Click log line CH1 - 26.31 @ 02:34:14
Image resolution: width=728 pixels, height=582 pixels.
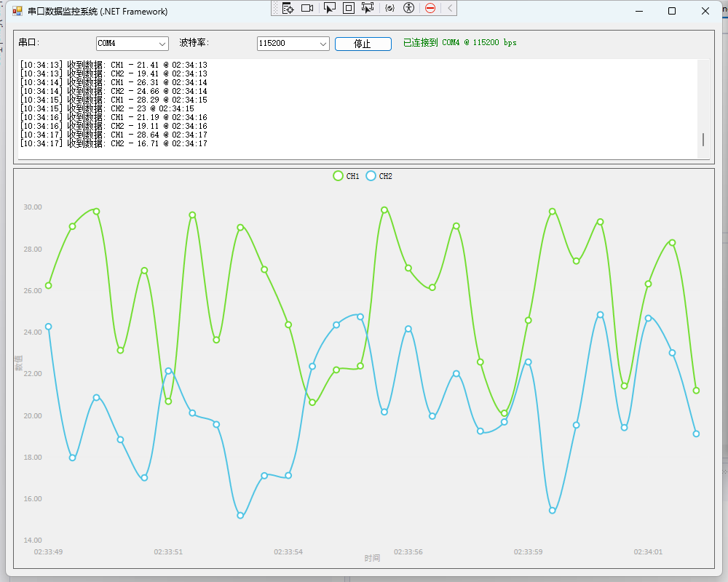[x=114, y=82]
